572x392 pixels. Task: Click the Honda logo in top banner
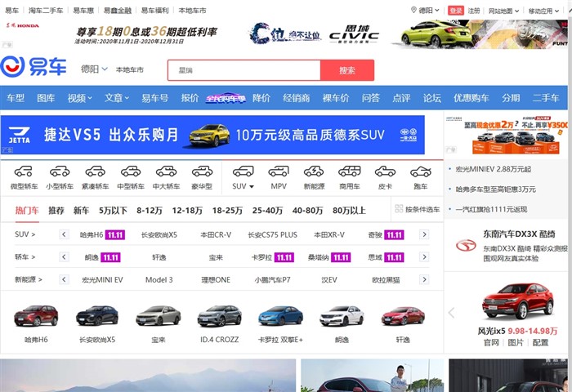pos(23,25)
